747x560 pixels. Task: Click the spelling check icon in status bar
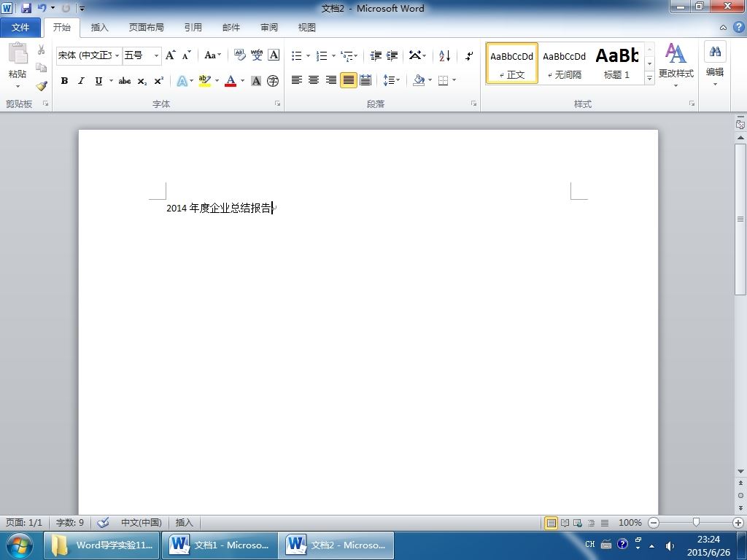point(103,522)
